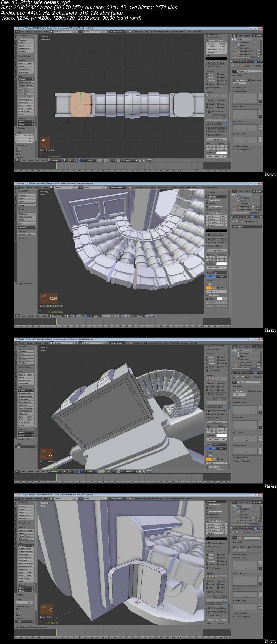Open Help menu in 00:09:22 frame
The image size is (277, 644).
pos(46,498)
